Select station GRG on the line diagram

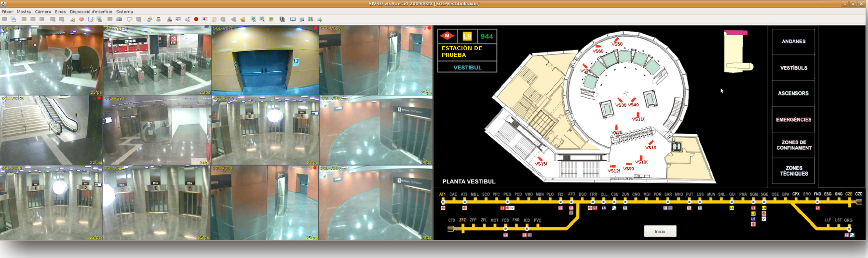coord(848,220)
